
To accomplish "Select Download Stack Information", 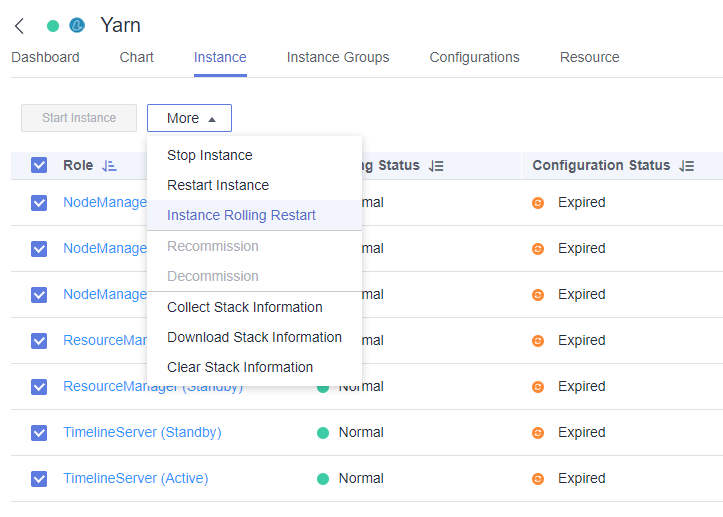I will point(255,337).
